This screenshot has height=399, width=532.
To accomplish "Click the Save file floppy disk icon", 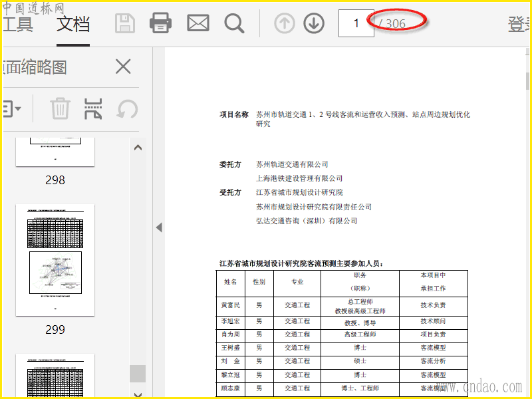I will coord(125,23).
